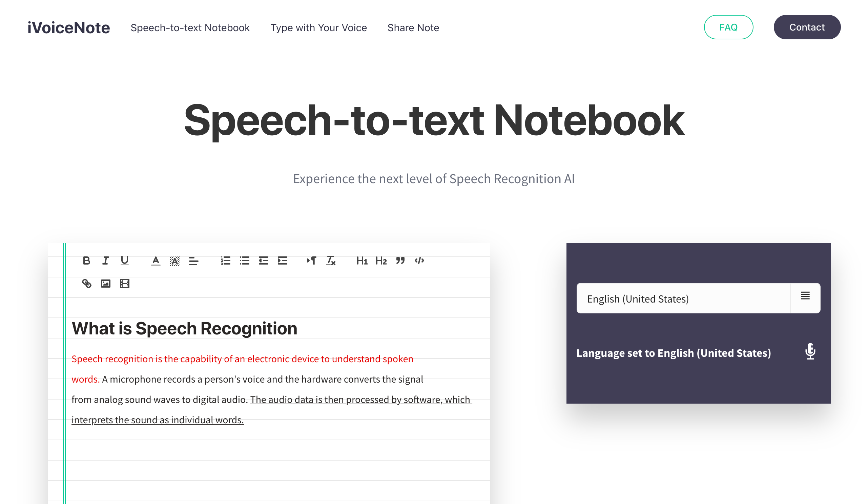Toggle underline formatting

point(125,260)
